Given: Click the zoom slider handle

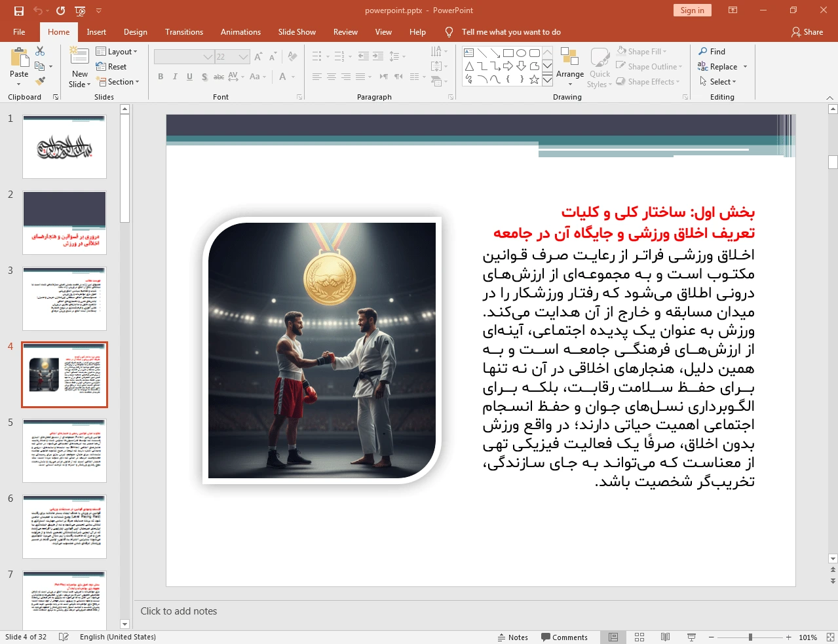Looking at the screenshot, I should coord(750,637).
